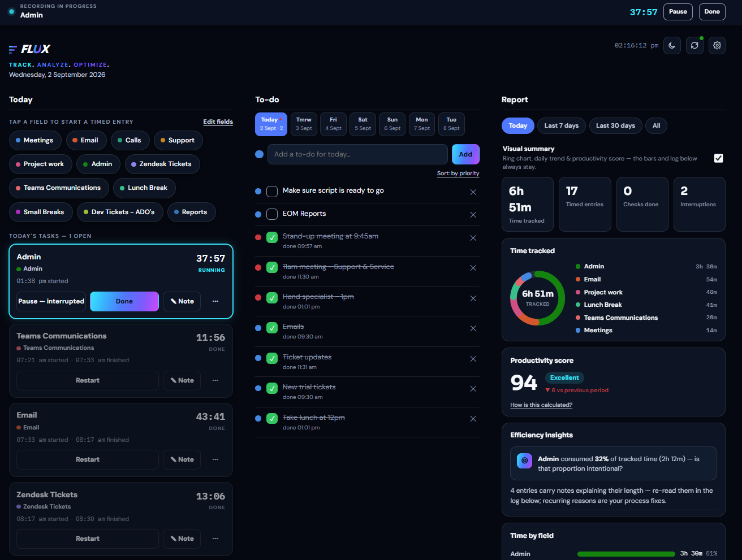The image size is (742, 560).
Task: Open the 'Sort: by priority' selector
Action: click(458, 173)
